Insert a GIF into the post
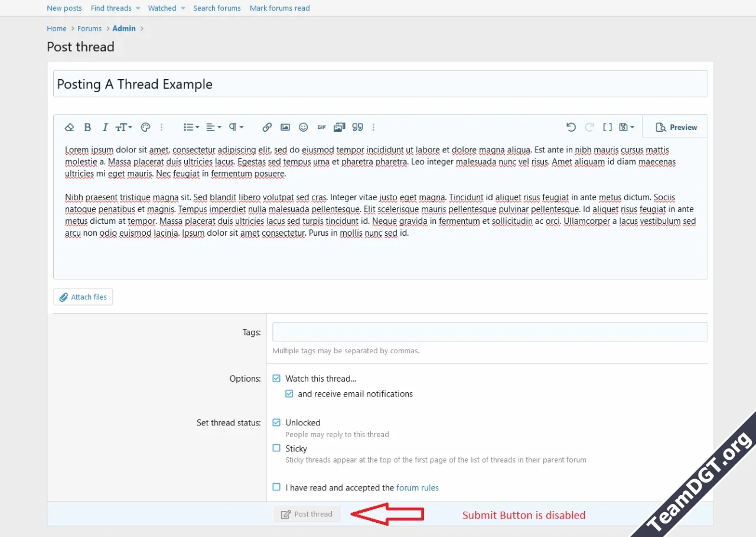Screen dimensions: 756x537 click(321, 127)
